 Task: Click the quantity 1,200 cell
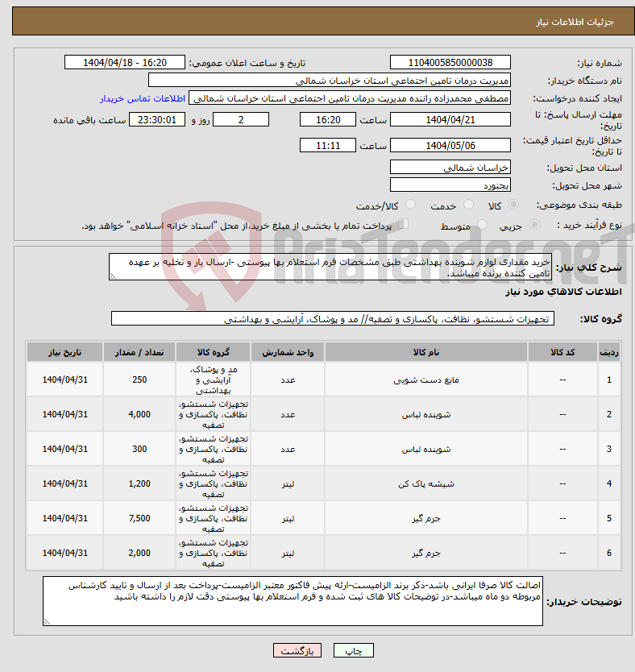tap(139, 484)
